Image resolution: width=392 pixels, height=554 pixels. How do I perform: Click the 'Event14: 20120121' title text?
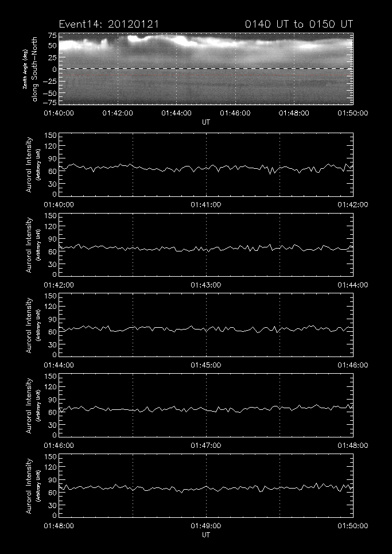coord(109,24)
